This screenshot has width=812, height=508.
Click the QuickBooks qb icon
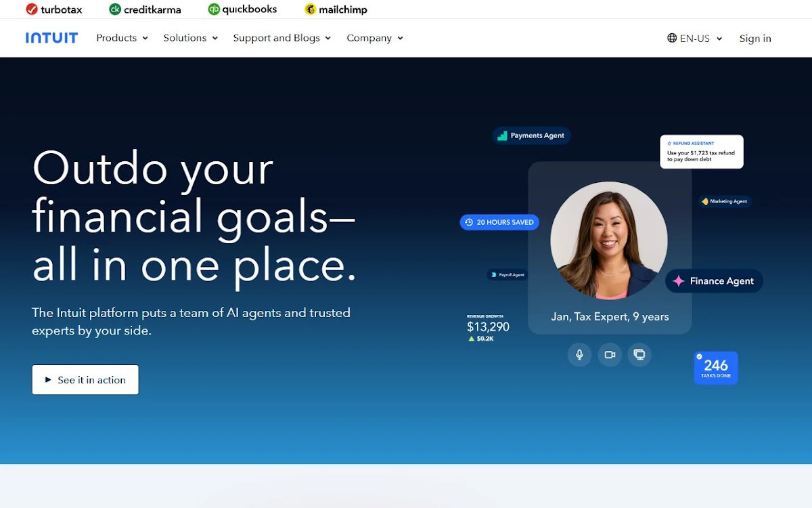pos(214,9)
